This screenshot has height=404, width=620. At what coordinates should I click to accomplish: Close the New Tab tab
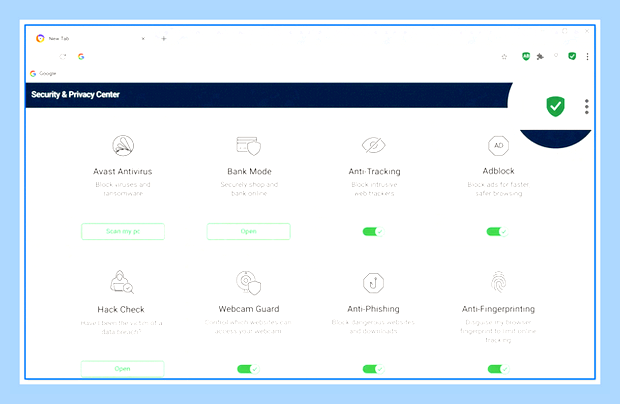click(143, 38)
